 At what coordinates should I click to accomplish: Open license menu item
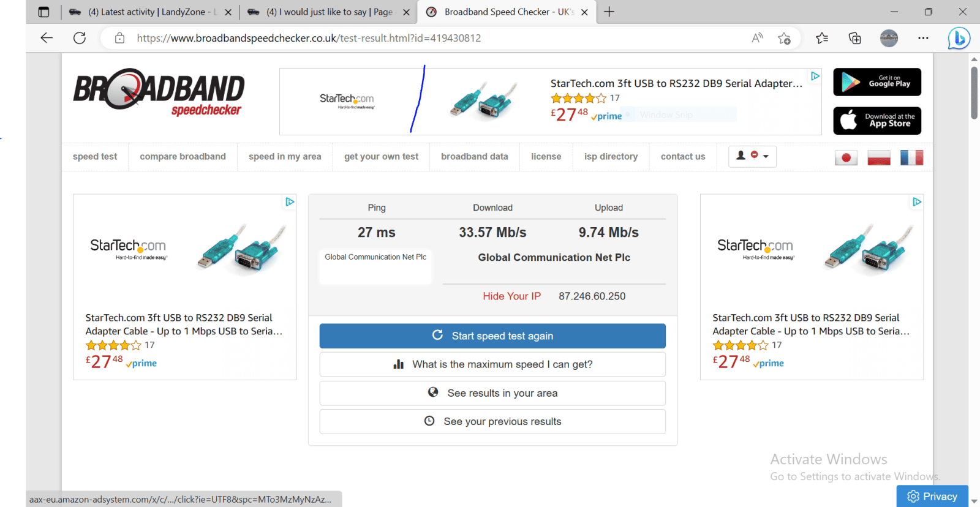tap(546, 157)
